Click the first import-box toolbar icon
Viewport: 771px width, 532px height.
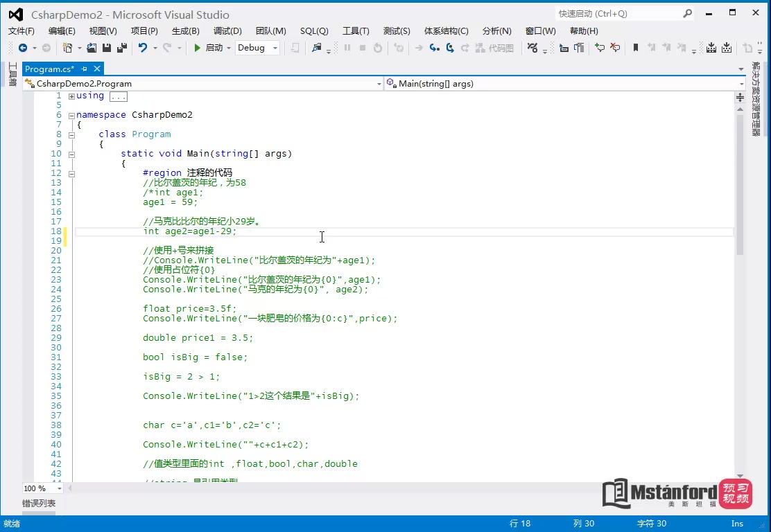pyautogui.click(x=711, y=48)
